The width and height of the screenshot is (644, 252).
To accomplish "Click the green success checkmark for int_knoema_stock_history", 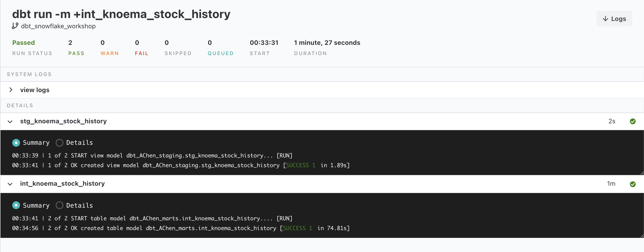I will pyautogui.click(x=633, y=184).
